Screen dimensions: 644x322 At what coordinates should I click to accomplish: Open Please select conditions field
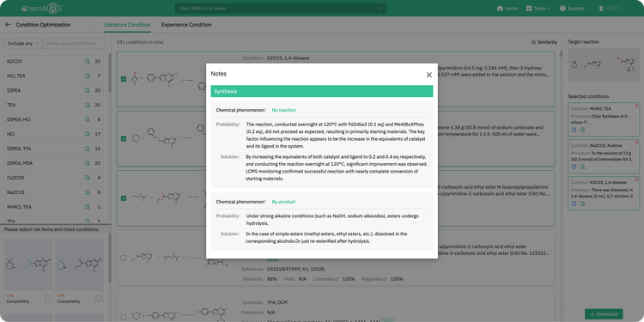coord(74,43)
